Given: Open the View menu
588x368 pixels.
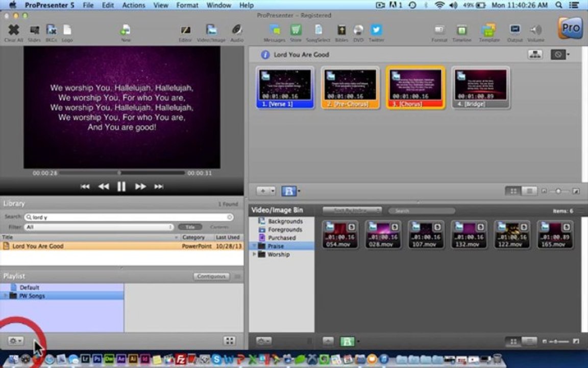Looking at the screenshot, I should coord(160,5).
